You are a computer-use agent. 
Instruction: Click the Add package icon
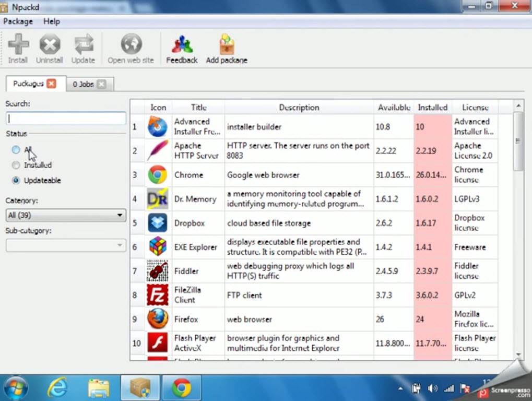[x=227, y=45]
